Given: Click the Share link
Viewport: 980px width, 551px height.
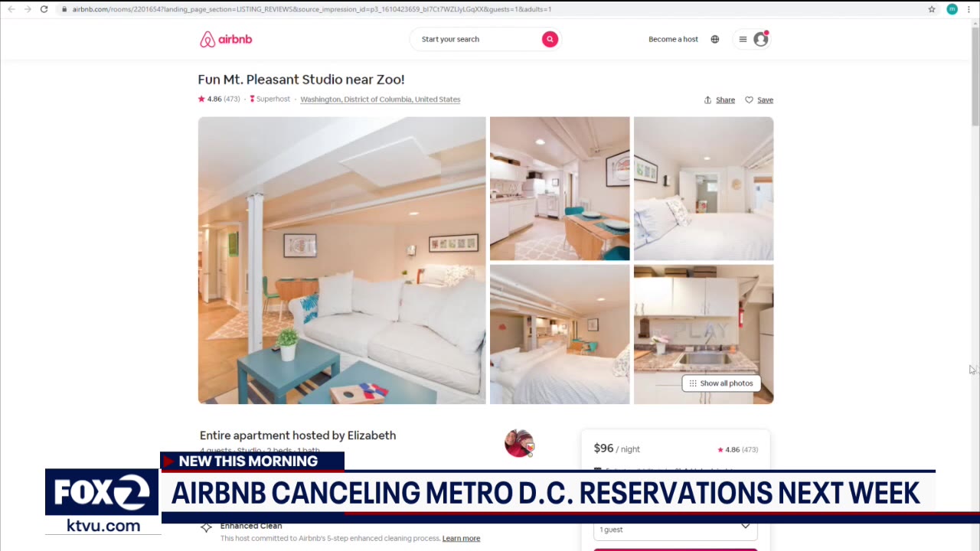Looking at the screenshot, I should [720, 99].
